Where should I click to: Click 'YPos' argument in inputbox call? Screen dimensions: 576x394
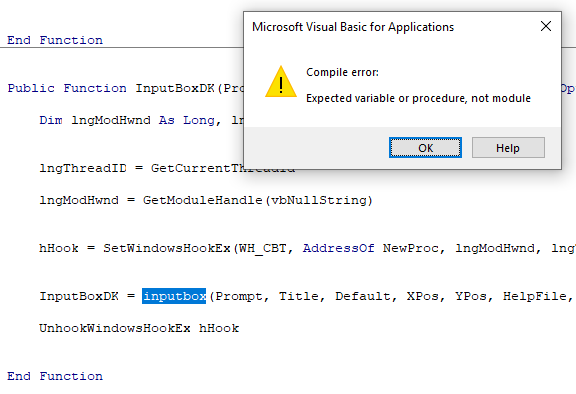[471, 296]
